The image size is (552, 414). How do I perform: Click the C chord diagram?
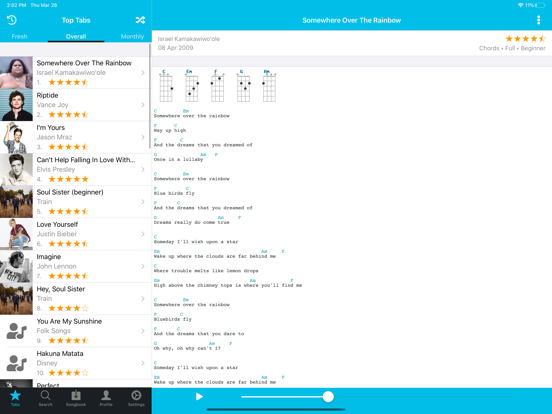[166, 86]
